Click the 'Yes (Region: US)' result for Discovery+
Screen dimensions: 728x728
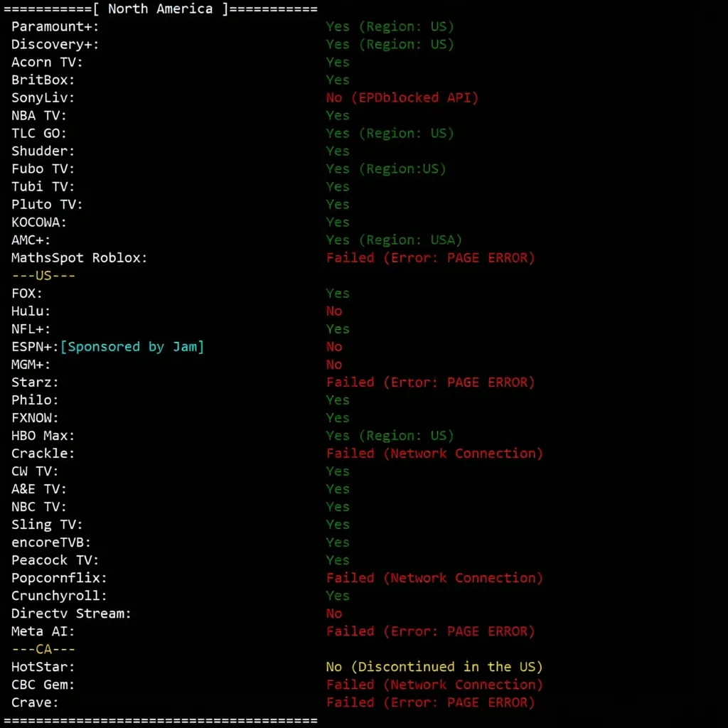[x=390, y=45]
